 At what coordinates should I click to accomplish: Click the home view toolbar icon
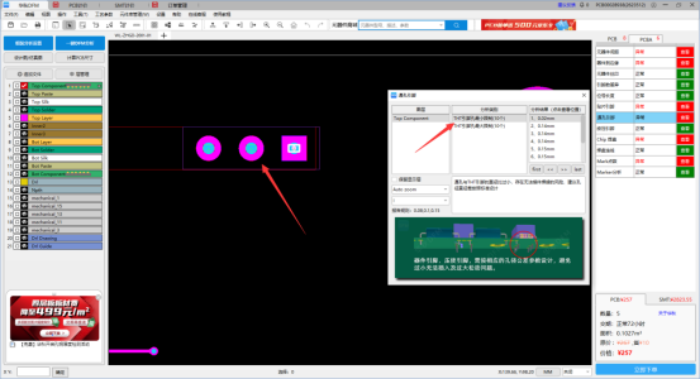[293, 25]
